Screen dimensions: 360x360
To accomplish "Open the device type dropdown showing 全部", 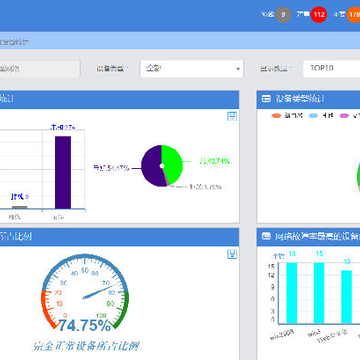I will [192, 69].
